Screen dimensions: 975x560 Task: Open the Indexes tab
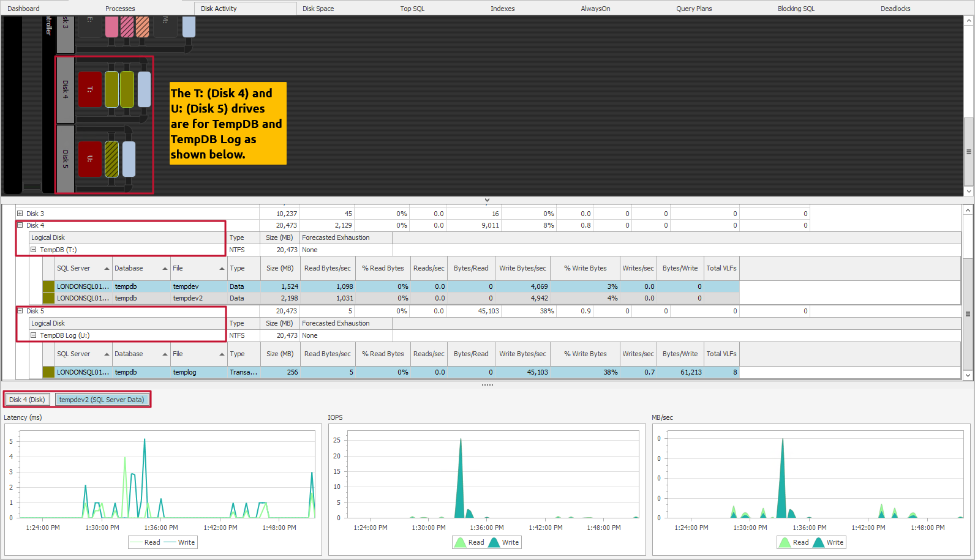[x=503, y=9]
